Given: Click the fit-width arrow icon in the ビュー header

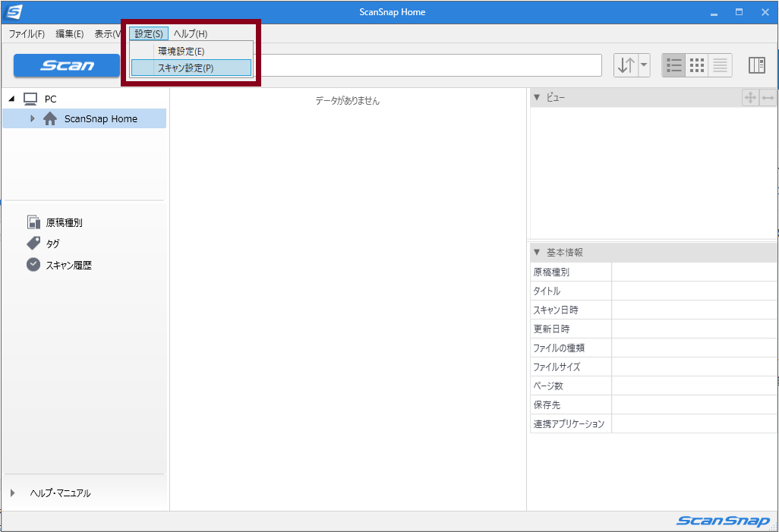Looking at the screenshot, I should pos(768,98).
